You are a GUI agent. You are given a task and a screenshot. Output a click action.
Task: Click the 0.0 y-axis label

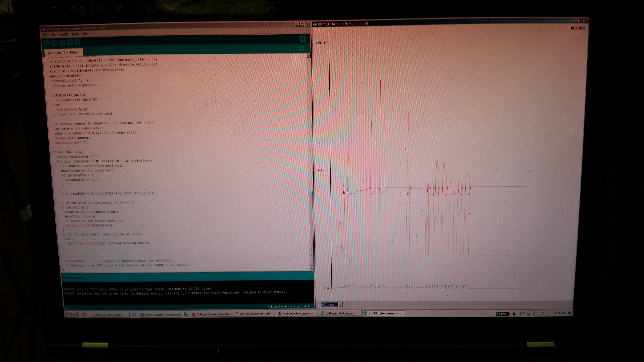pyautogui.click(x=326, y=288)
